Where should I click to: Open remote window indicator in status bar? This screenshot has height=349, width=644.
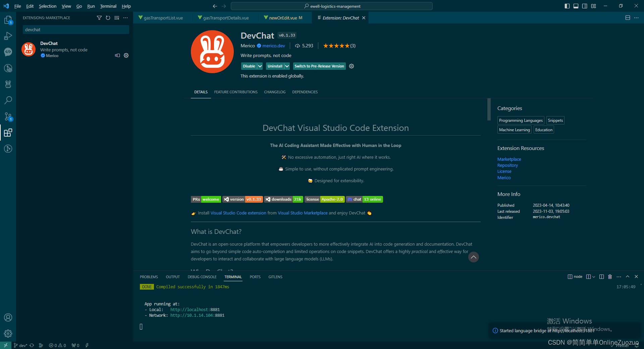click(x=6, y=345)
